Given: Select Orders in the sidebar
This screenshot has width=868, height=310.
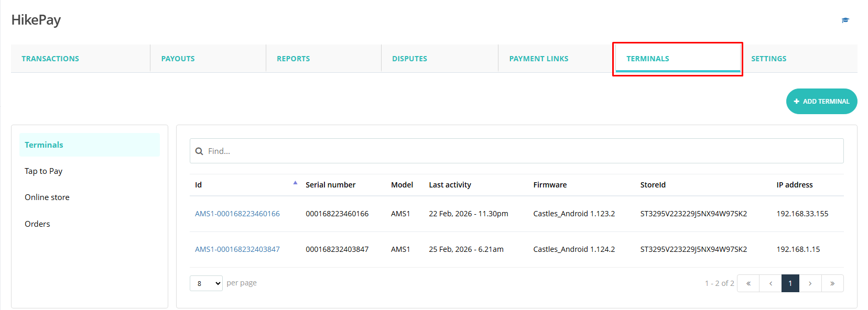Looking at the screenshot, I should click(37, 224).
